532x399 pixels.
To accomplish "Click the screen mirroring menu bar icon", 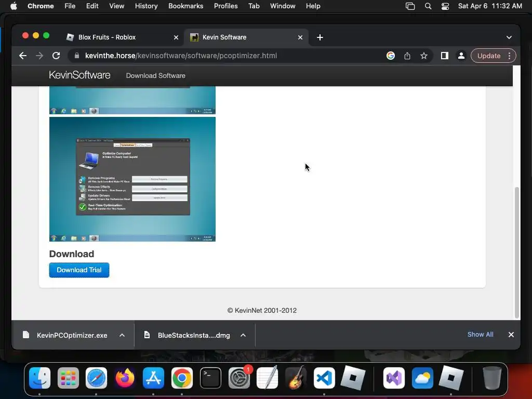I will pos(410,6).
